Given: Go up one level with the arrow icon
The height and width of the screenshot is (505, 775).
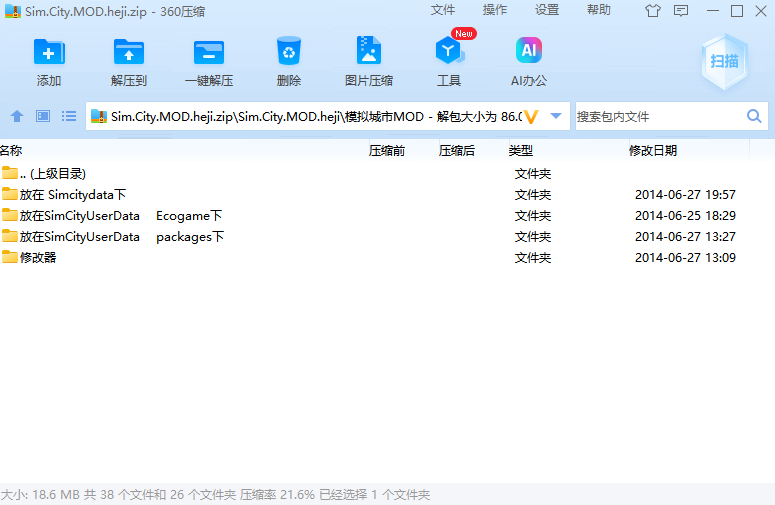Looking at the screenshot, I should tap(17, 116).
